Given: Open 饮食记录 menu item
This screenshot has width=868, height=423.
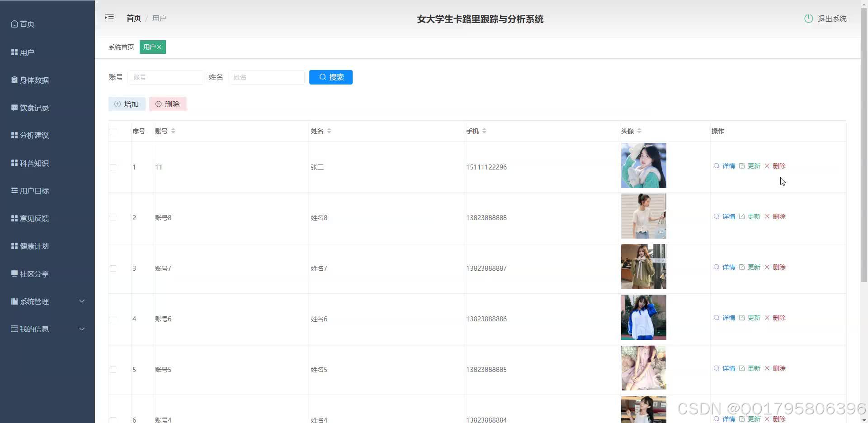Looking at the screenshot, I should 47,108.
